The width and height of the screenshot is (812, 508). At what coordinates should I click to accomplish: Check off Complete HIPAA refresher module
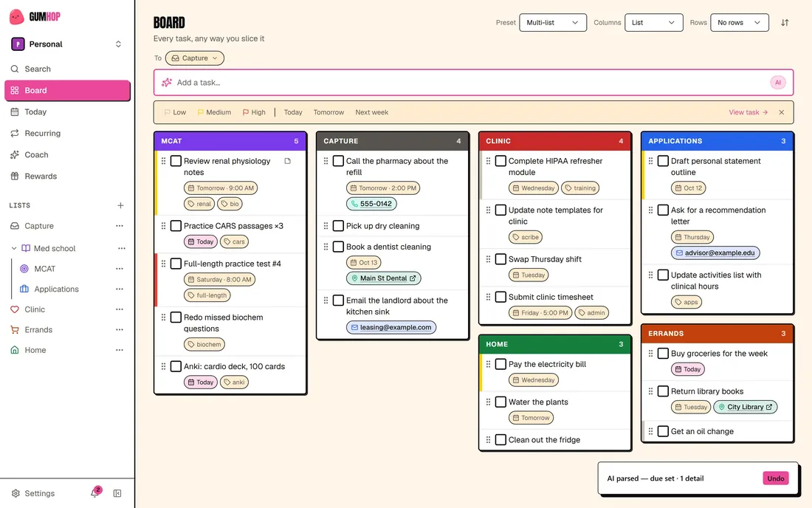click(500, 161)
